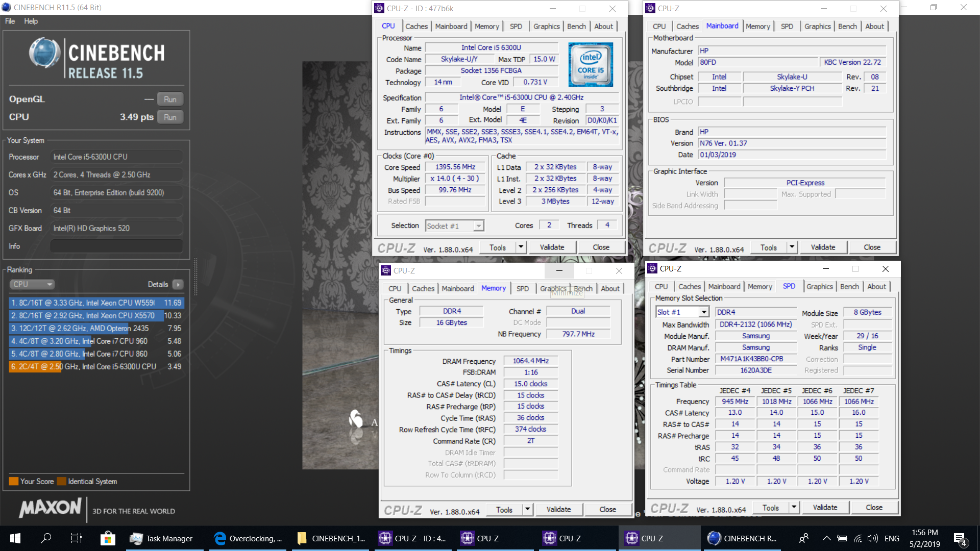
Task: Click Your Score orange legend swatch
Action: coord(14,481)
